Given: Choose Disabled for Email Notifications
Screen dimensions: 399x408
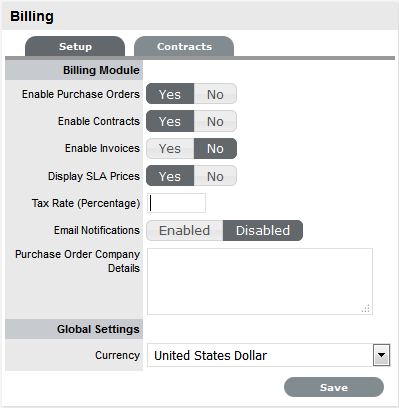Looking at the screenshot, I should 263,230.
